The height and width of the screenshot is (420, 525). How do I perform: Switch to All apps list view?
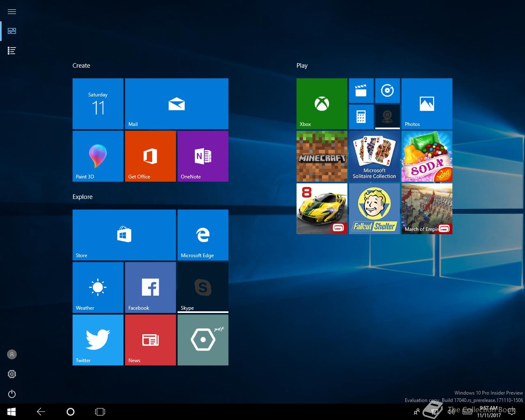tap(12, 51)
